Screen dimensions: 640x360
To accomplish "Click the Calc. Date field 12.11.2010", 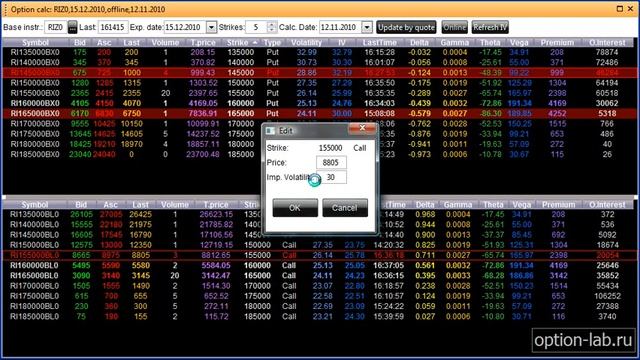I will pyautogui.click(x=341, y=27).
